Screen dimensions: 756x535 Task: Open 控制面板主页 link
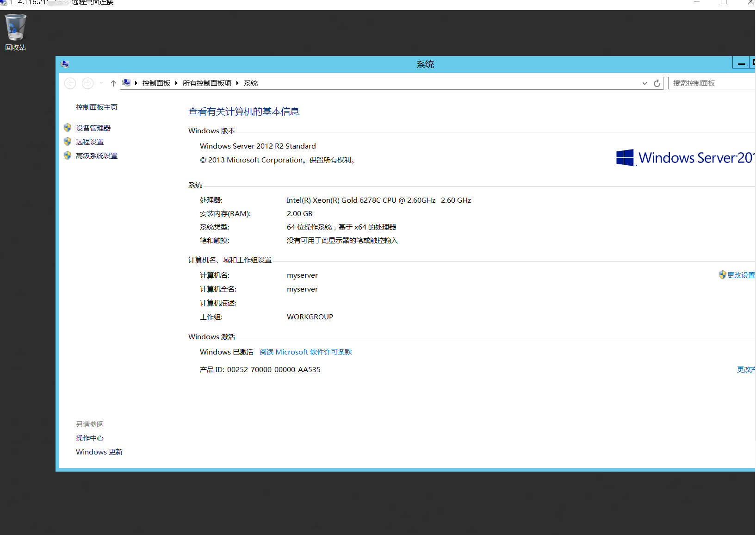[97, 107]
